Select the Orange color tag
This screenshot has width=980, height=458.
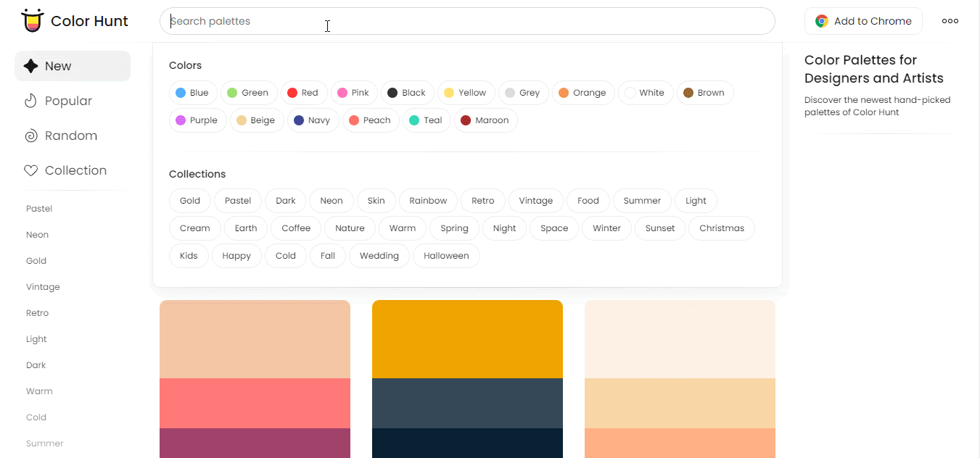pos(584,93)
